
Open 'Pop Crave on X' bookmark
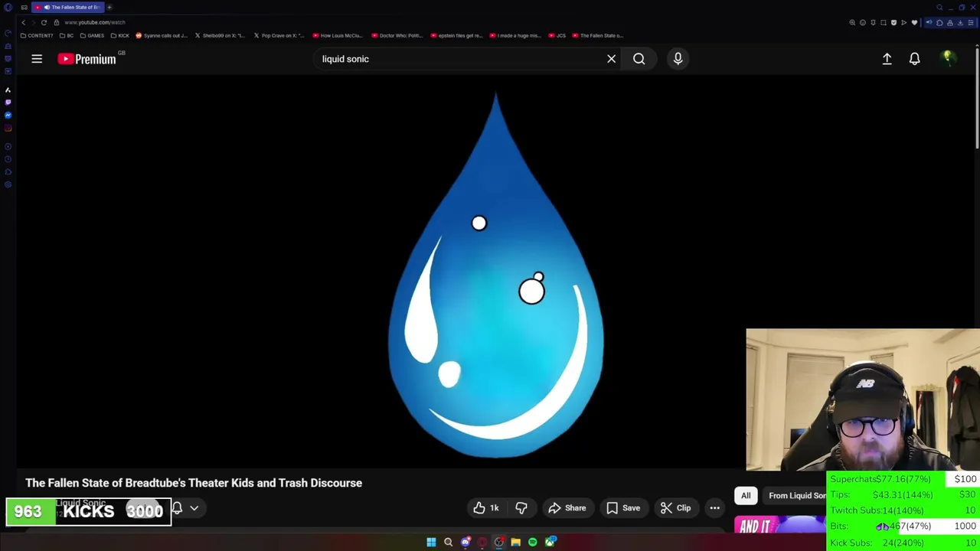279,35
